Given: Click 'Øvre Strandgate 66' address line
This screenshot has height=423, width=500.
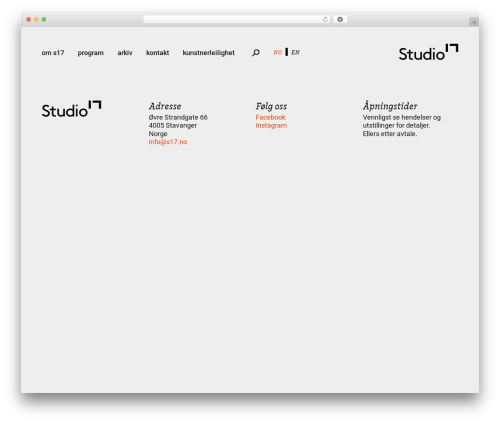Looking at the screenshot, I should click(178, 117).
